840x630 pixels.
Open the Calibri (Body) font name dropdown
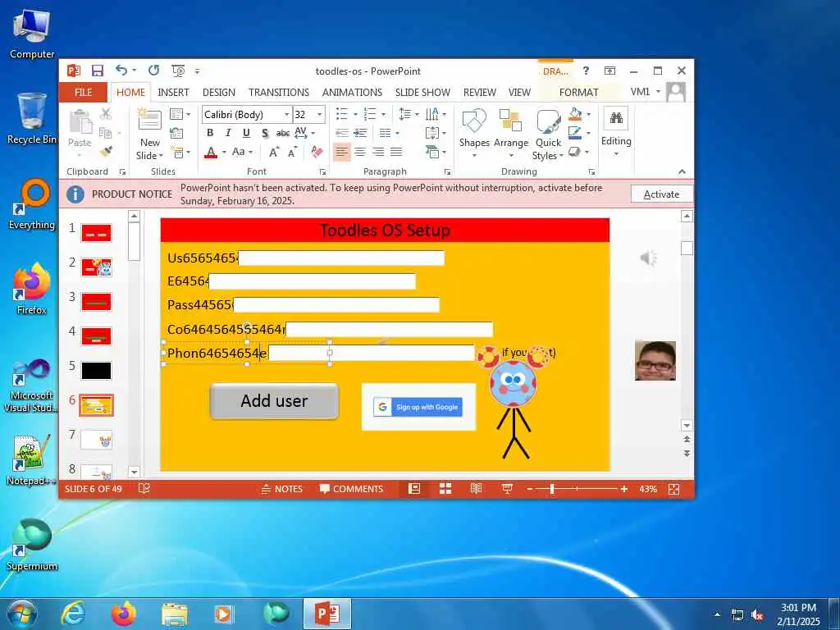286,115
